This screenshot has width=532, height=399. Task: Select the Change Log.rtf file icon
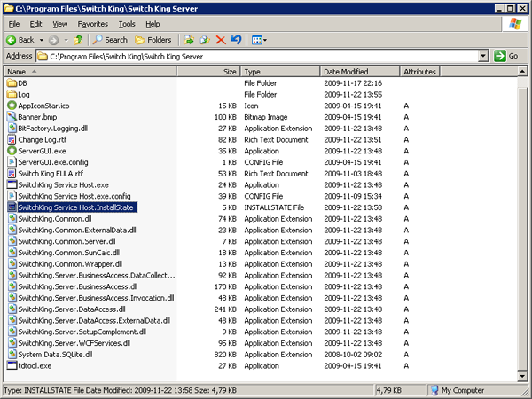[x=12, y=139]
